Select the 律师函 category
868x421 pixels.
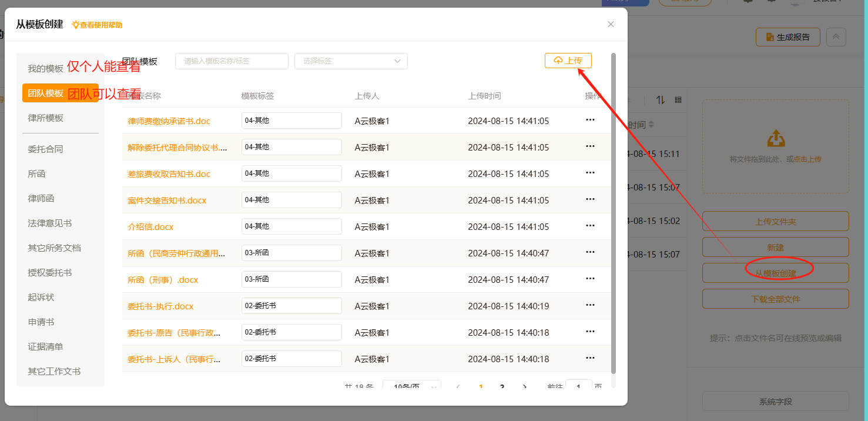click(41, 199)
